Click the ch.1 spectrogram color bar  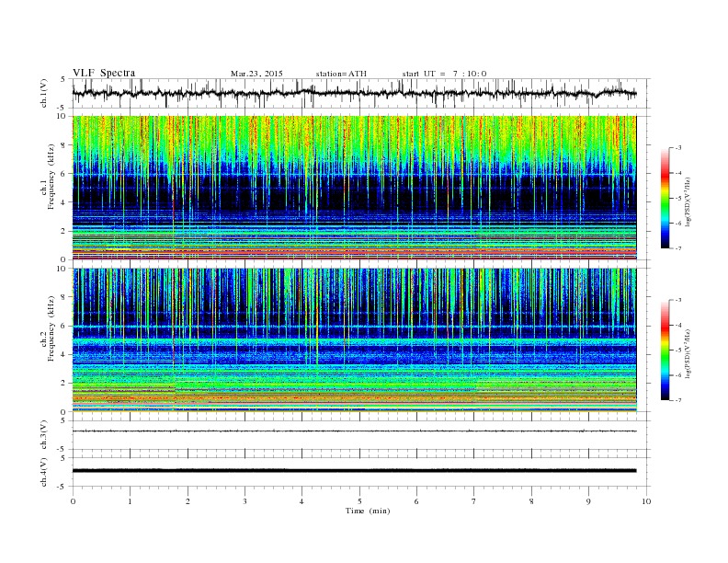click(665, 198)
